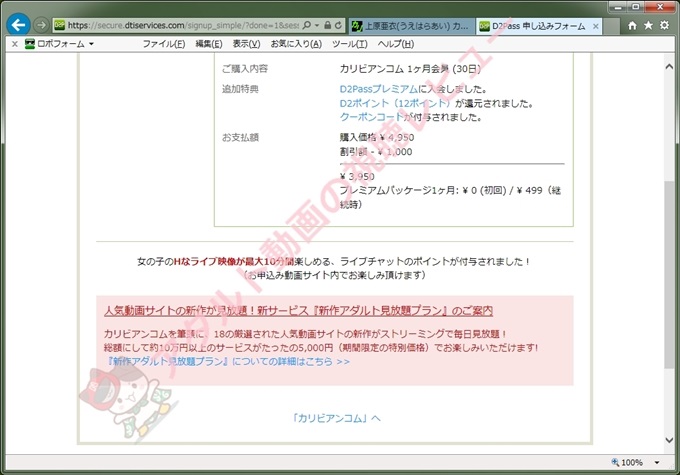
Task: Click the 割引額 - ¥ 1,000 text
Action: click(x=376, y=152)
